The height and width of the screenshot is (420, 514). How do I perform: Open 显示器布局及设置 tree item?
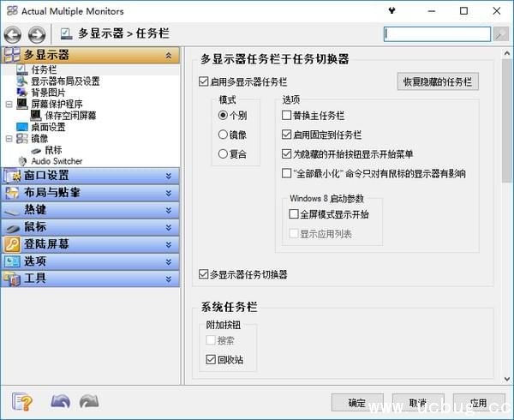[65, 81]
